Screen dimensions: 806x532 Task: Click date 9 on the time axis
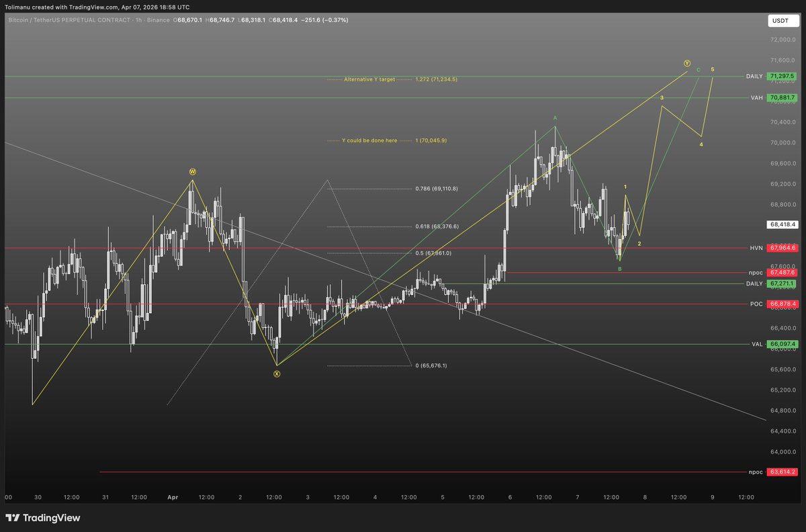712,498
